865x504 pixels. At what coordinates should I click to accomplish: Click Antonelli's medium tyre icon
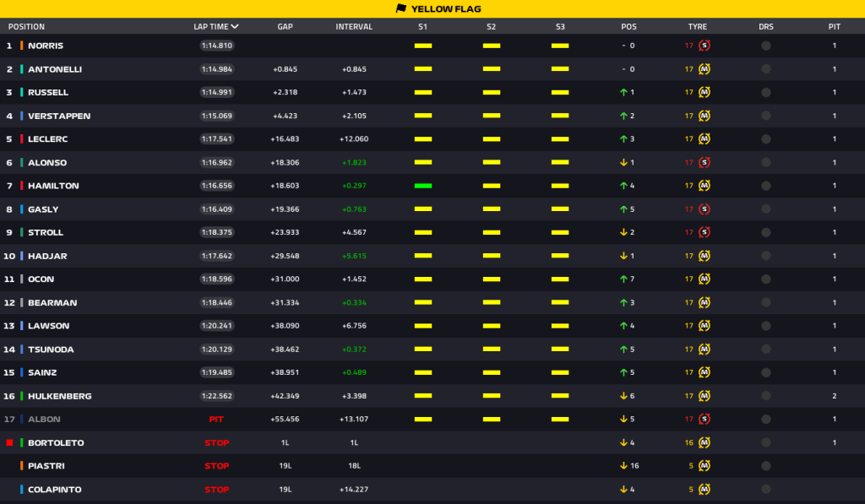[704, 69]
